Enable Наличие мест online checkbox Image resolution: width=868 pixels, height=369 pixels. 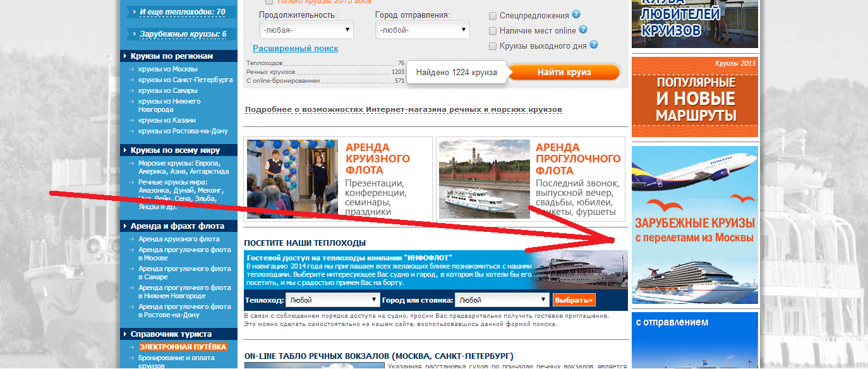pyautogui.click(x=493, y=30)
